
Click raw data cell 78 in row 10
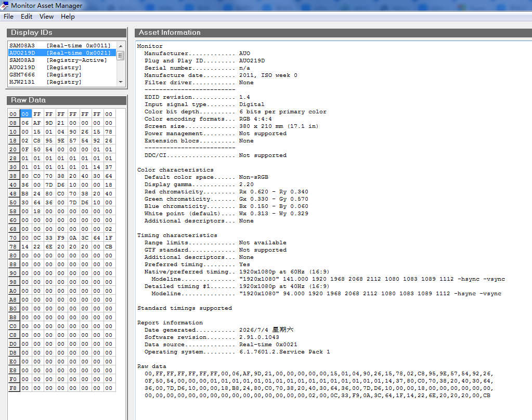pyautogui.click(x=109, y=132)
